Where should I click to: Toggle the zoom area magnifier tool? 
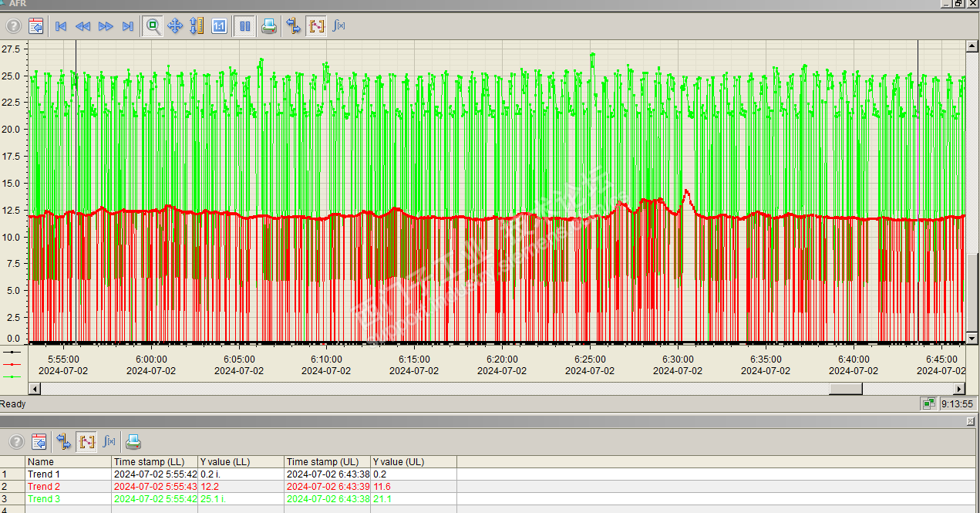[x=153, y=26]
